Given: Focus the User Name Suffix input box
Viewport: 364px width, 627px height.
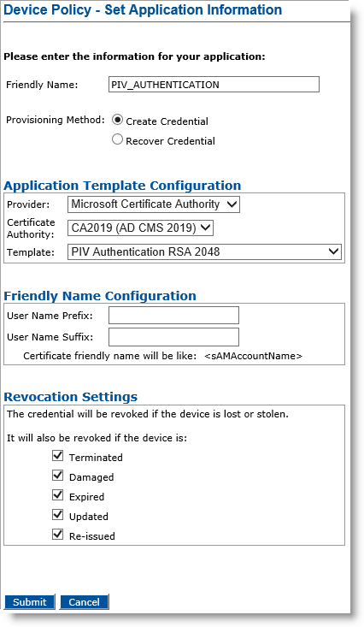Looking at the screenshot, I should click(x=173, y=337).
